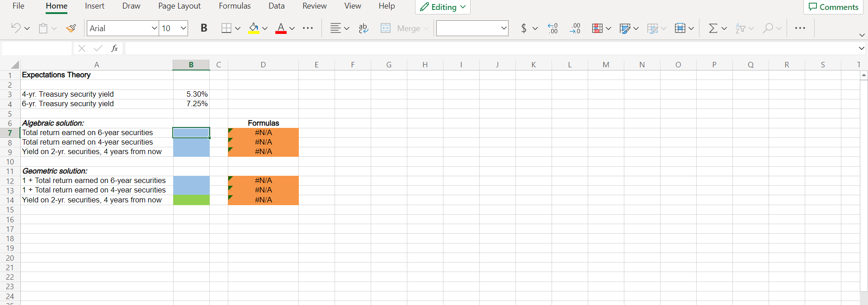This screenshot has width=868, height=305.
Task: Select the Format Painter brush
Action: click(71, 28)
